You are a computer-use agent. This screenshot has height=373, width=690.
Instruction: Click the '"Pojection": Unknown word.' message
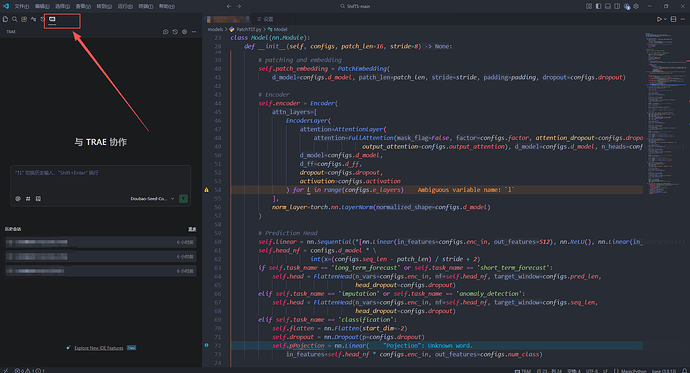(x=428, y=346)
